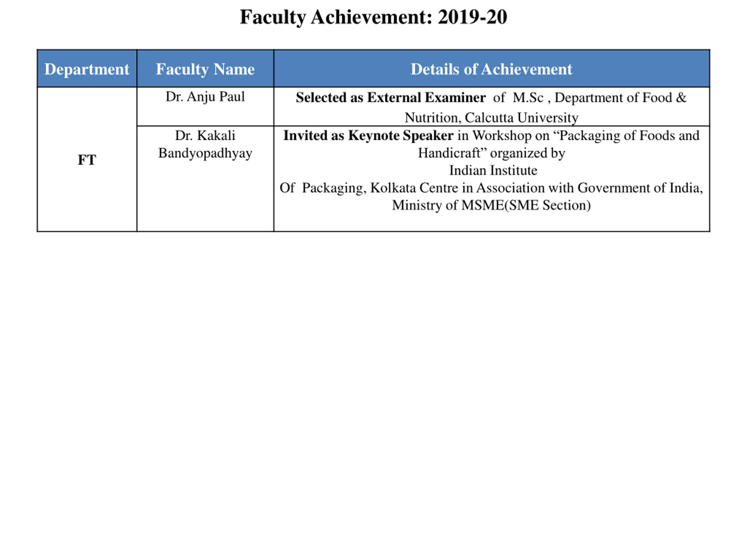Click the 'Dr. Anju Paul' cell
The height and width of the screenshot is (560, 747).
[x=205, y=106]
